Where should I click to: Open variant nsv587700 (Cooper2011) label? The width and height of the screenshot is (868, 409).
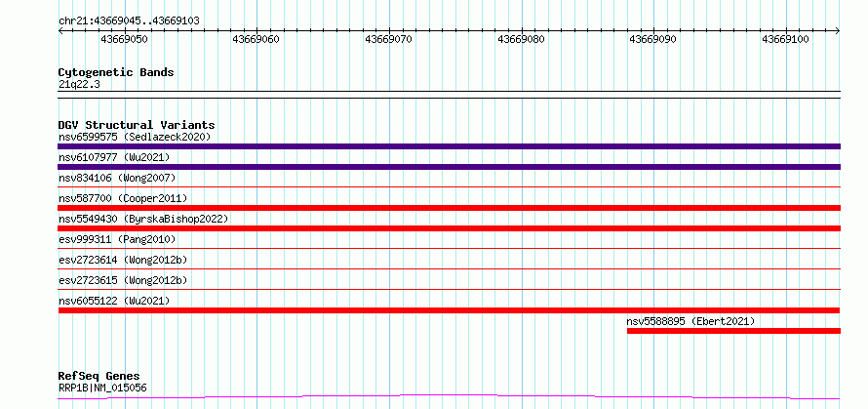pos(123,198)
